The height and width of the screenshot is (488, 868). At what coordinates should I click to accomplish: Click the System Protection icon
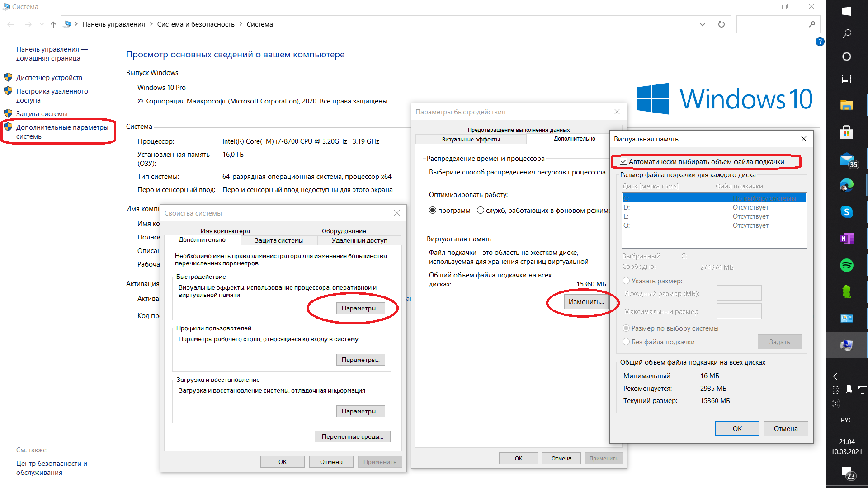pos(9,113)
